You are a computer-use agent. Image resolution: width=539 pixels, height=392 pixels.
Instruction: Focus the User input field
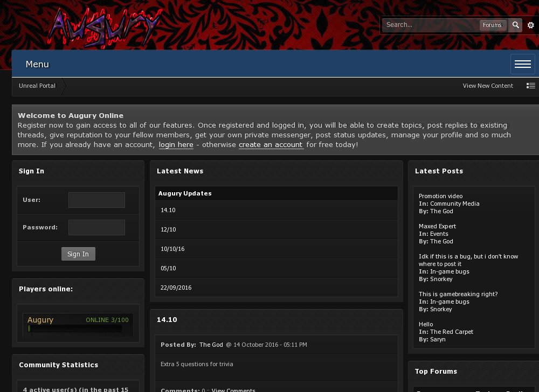click(x=96, y=200)
